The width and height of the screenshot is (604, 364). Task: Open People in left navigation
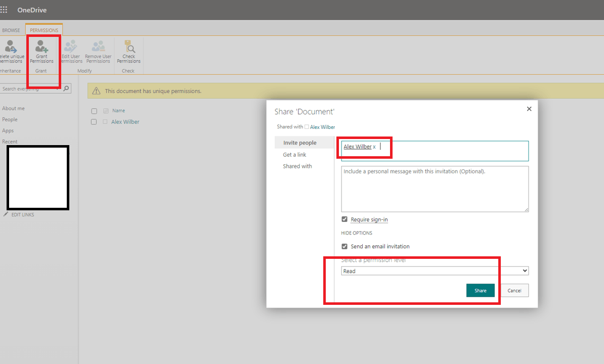[10, 120]
